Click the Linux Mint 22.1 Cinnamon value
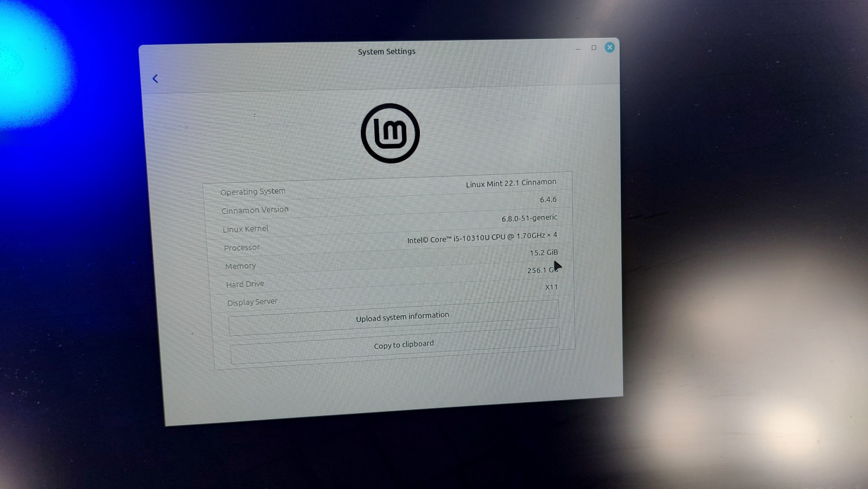 tap(510, 183)
